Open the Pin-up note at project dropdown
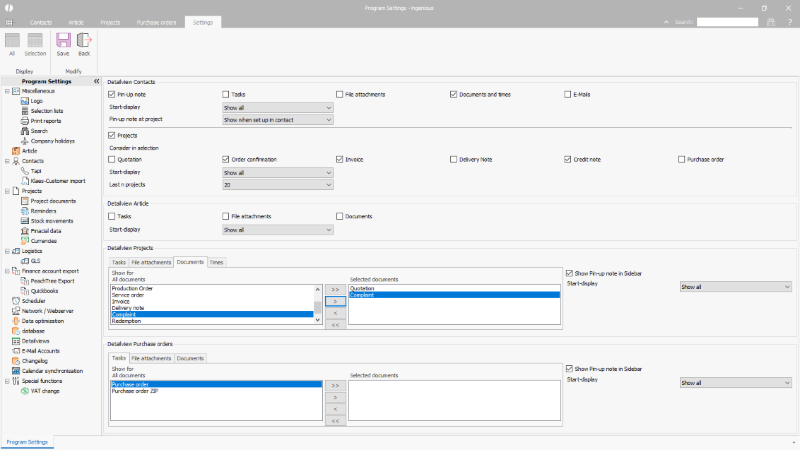The image size is (800, 450). 277,119
